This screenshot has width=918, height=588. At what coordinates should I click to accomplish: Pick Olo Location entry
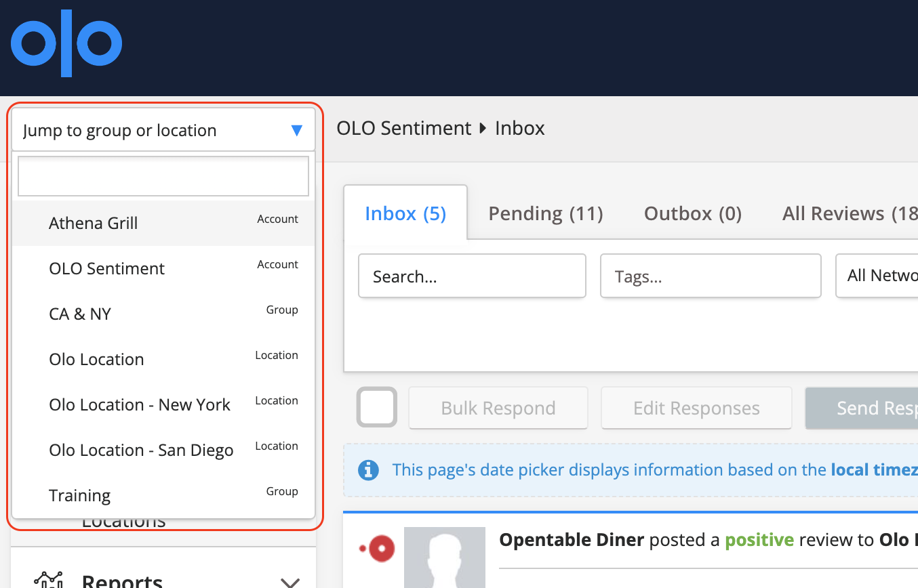point(163,359)
